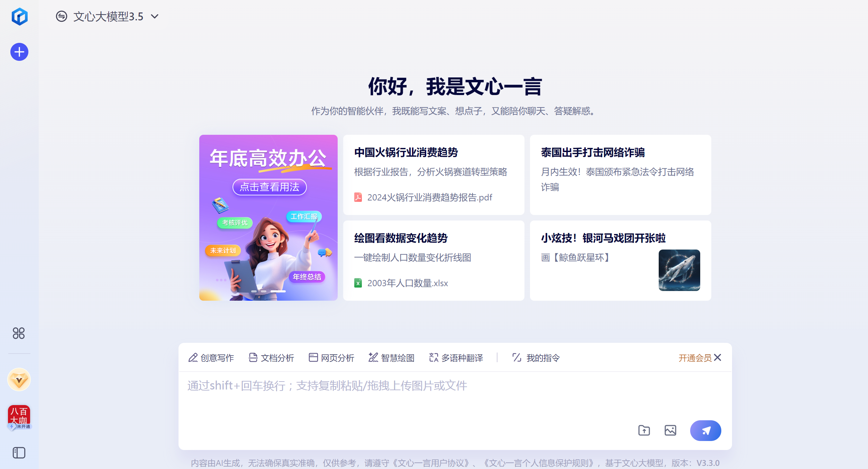The width and height of the screenshot is (868, 469).
Task: Click 根据行业报告，分析火锅赛道转型策略 text
Action: [430, 172]
